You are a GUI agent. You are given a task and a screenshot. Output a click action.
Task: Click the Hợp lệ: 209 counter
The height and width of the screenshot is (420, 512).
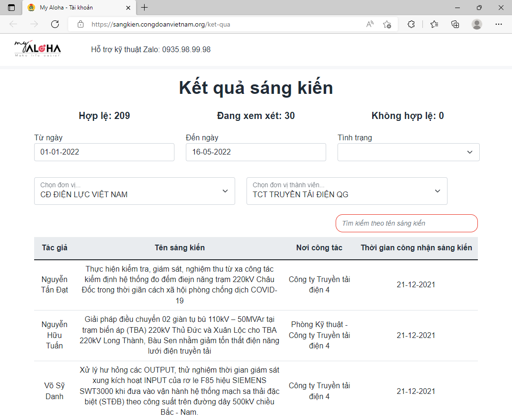pyautogui.click(x=104, y=116)
